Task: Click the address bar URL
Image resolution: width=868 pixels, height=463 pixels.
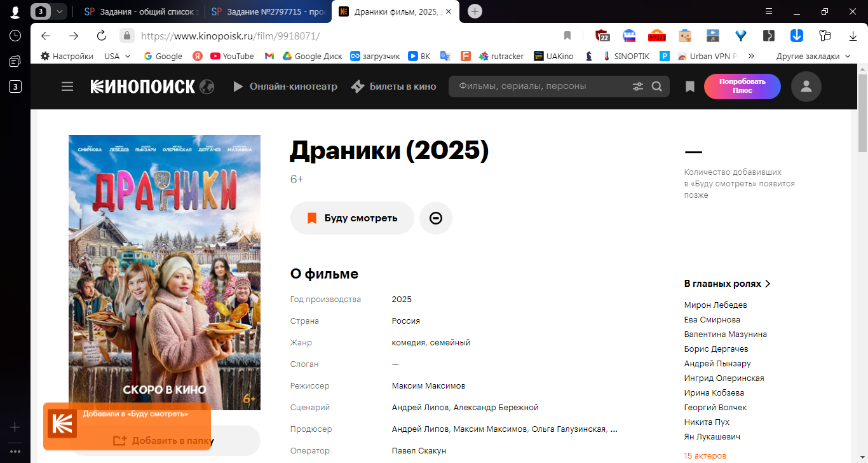Action: (230, 36)
